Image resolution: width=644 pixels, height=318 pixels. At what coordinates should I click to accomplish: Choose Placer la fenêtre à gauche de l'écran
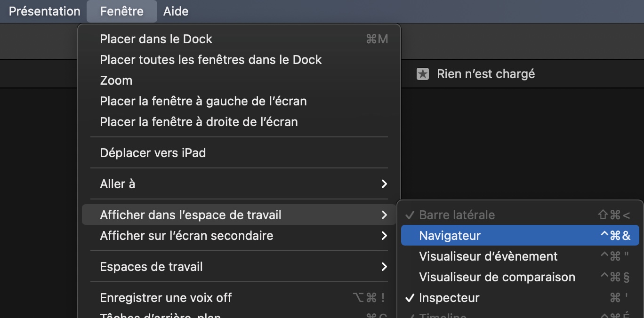(x=203, y=101)
